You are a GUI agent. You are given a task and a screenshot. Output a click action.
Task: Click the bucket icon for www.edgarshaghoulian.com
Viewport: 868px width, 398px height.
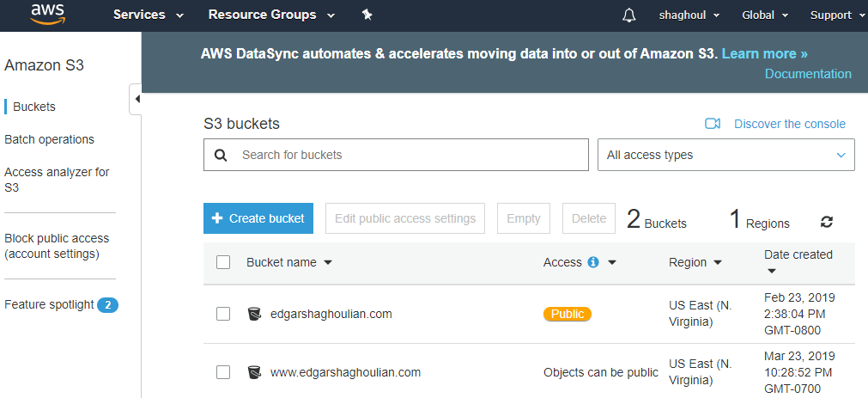(254, 372)
